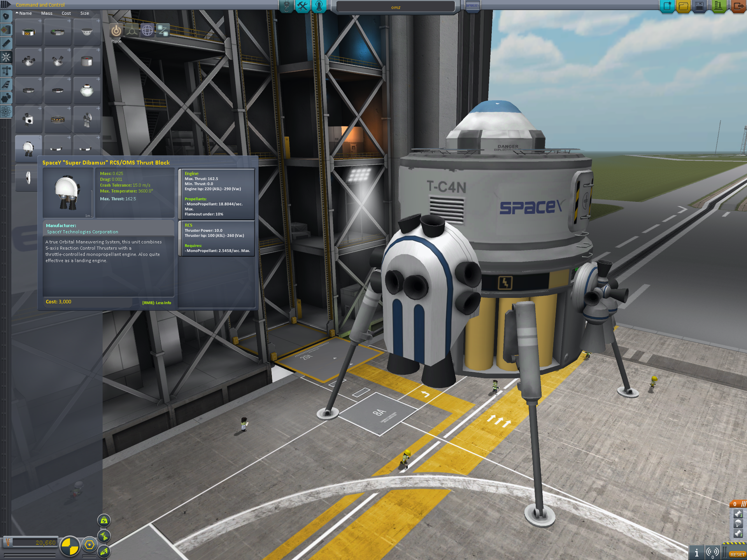Toggle Center of Thrust overlay
This screenshot has width=747, height=560.
click(x=104, y=536)
